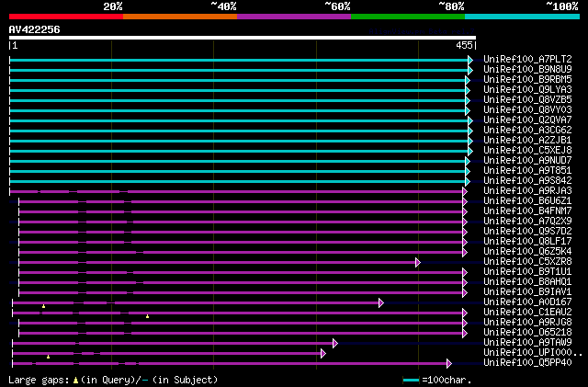This screenshot has height=387, width=588.
Task: Select the UniRef100_C1EAU2 label
Action: pos(527,313)
